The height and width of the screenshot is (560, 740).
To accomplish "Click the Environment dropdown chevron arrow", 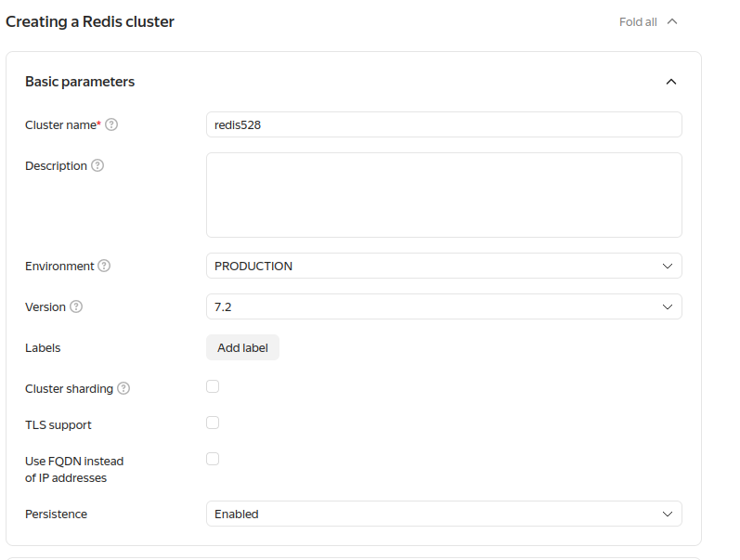I will [x=667, y=266].
